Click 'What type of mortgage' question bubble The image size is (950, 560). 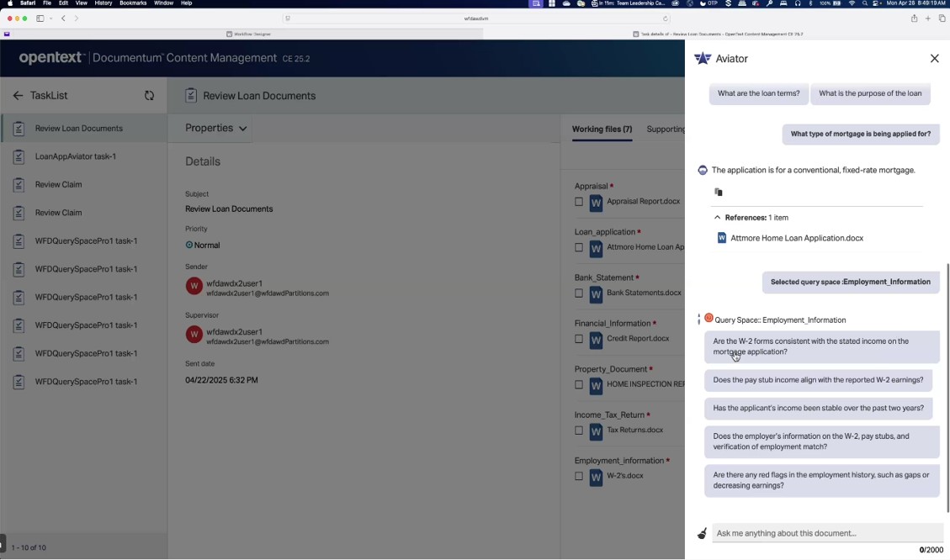pyautogui.click(x=860, y=135)
